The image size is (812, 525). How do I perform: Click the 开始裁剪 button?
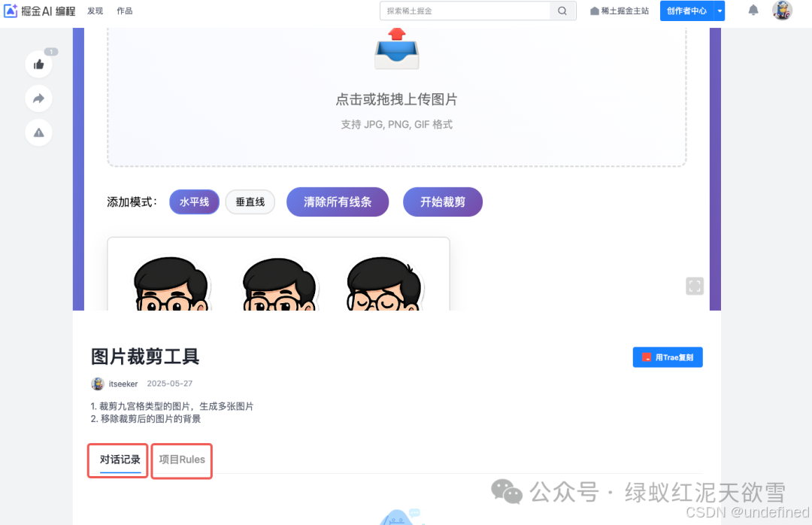[443, 202]
